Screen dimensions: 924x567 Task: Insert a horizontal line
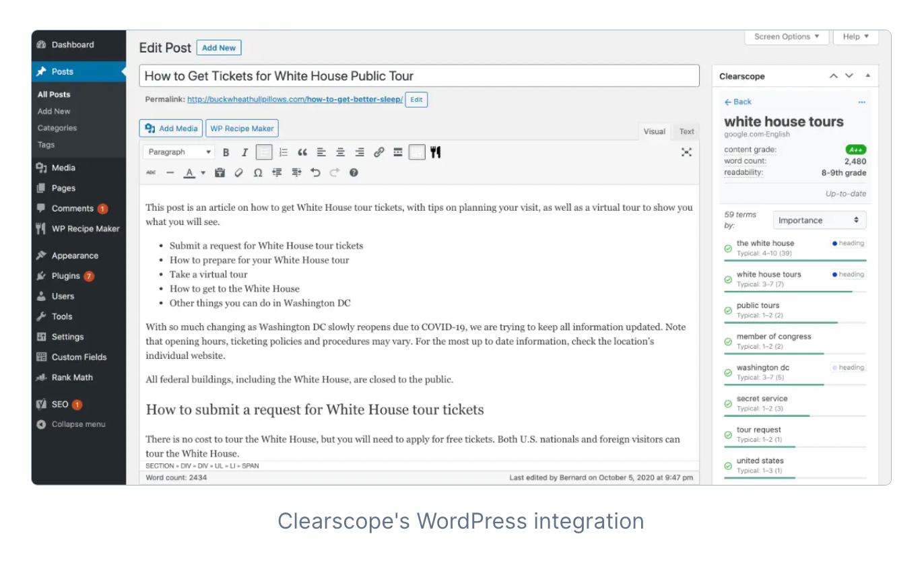(x=170, y=172)
